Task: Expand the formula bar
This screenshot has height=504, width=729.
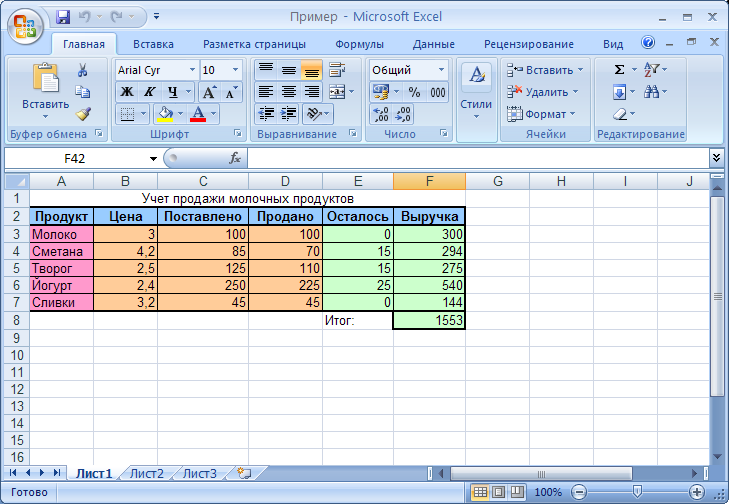Action: [716, 158]
